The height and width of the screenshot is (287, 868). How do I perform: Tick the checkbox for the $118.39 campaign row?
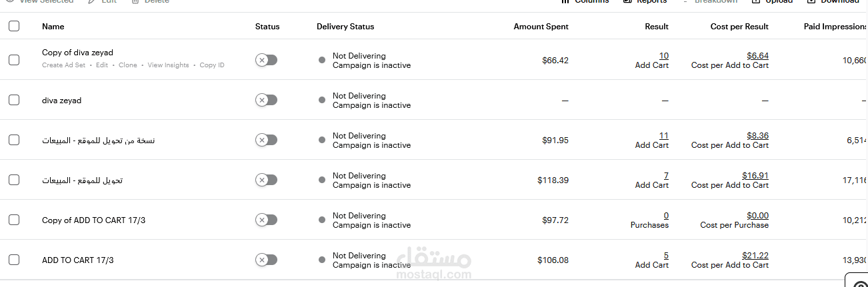[14, 180]
